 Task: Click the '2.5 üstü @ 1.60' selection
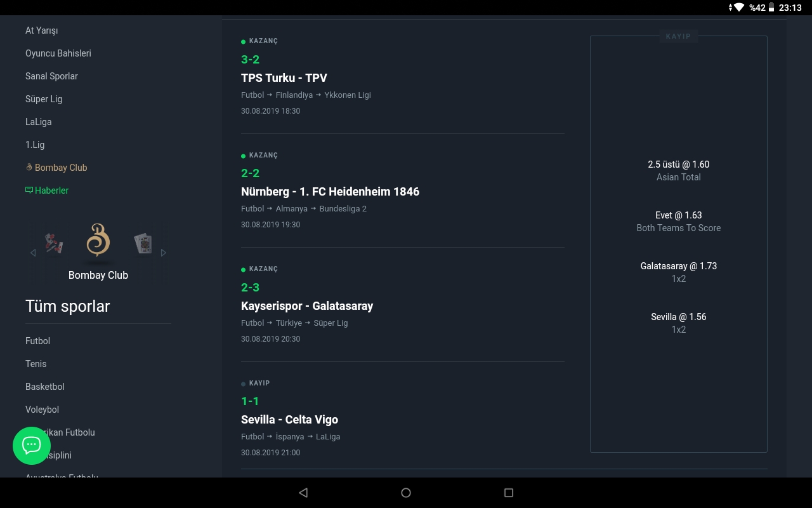tap(679, 164)
